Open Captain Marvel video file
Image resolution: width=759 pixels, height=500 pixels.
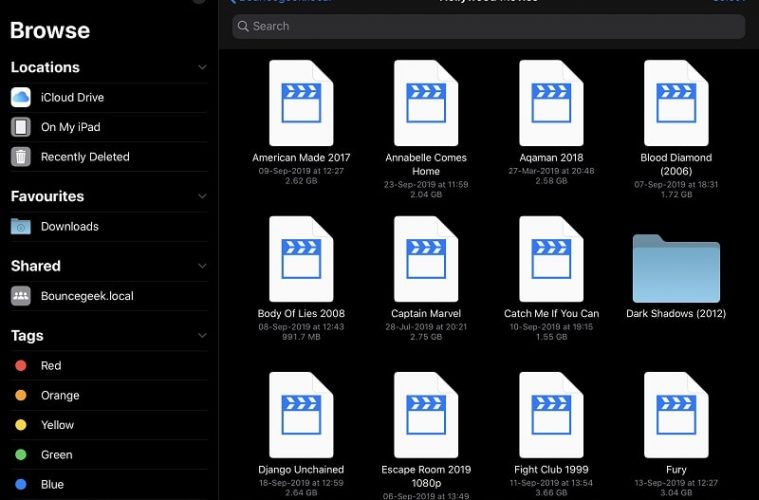426,259
